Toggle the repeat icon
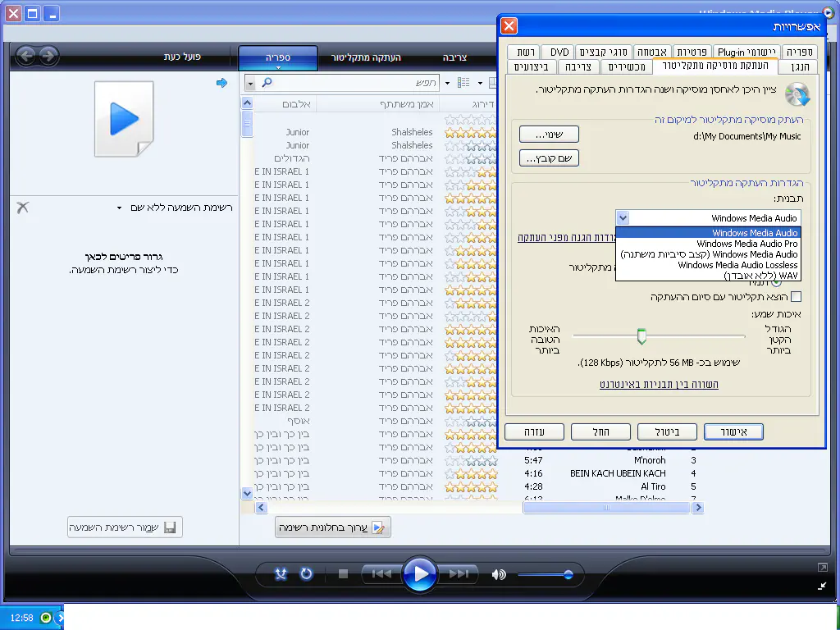840x630 pixels. pyautogui.click(x=307, y=574)
